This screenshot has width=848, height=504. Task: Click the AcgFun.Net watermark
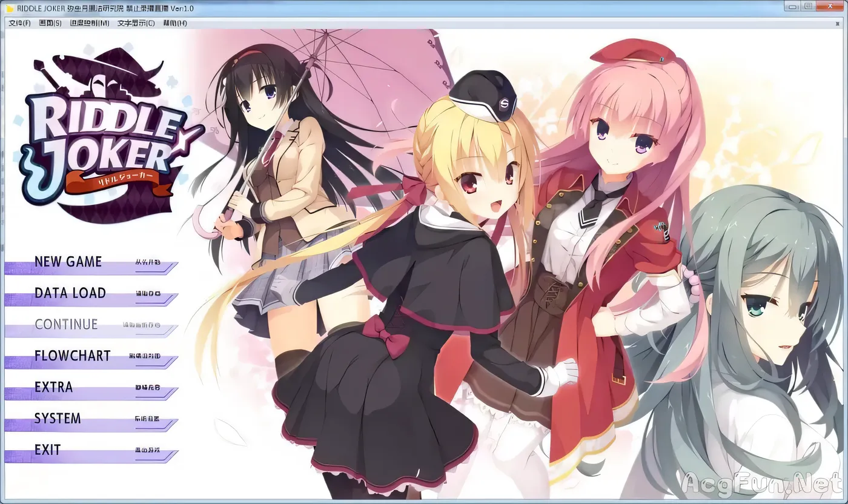pos(762,483)
